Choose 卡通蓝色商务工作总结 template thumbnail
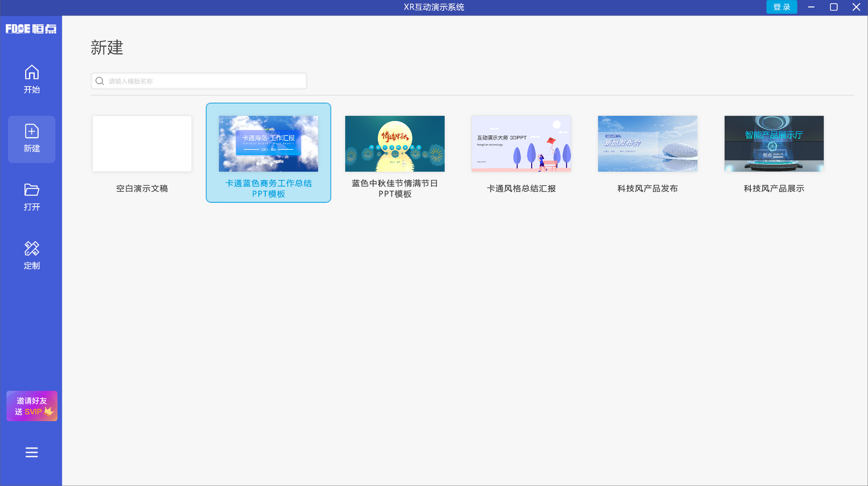Viewport: 868px width, 486px height. 268,144
